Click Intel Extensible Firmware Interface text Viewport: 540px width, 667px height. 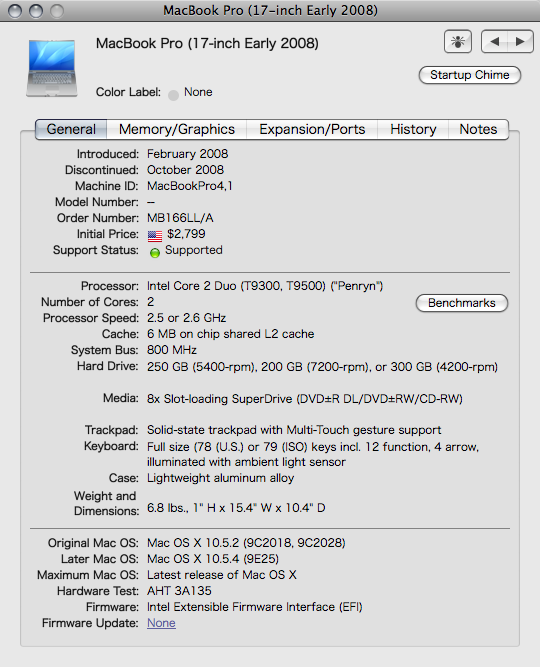point(254,607)
